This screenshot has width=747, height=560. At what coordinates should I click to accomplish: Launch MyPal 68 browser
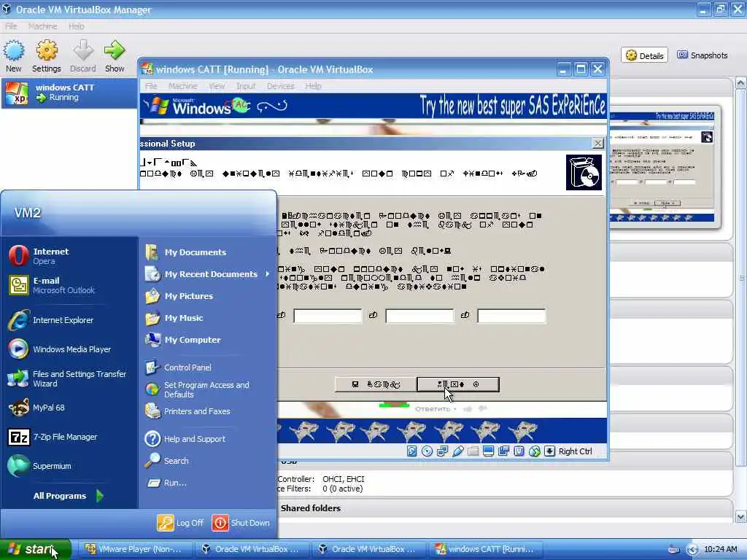(x=69, y=408)
